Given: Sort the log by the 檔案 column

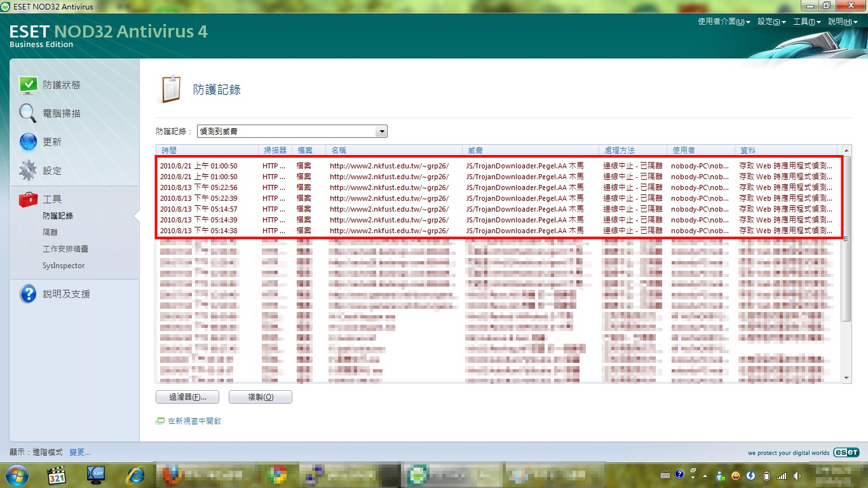Looking at the screenshot, I should (308, 151).
